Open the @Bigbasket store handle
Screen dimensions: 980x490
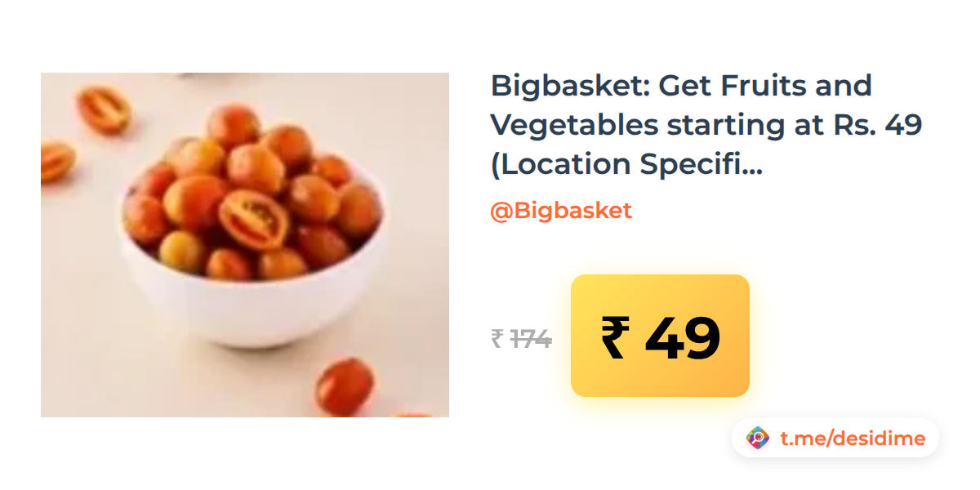coord(561,211)
